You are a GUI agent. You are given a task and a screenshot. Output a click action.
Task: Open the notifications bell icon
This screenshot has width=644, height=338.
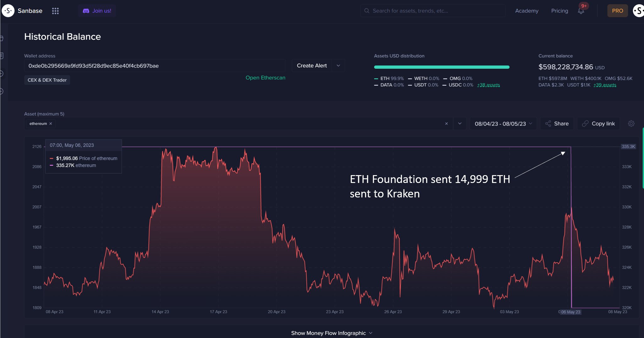[x=581, y=11]
